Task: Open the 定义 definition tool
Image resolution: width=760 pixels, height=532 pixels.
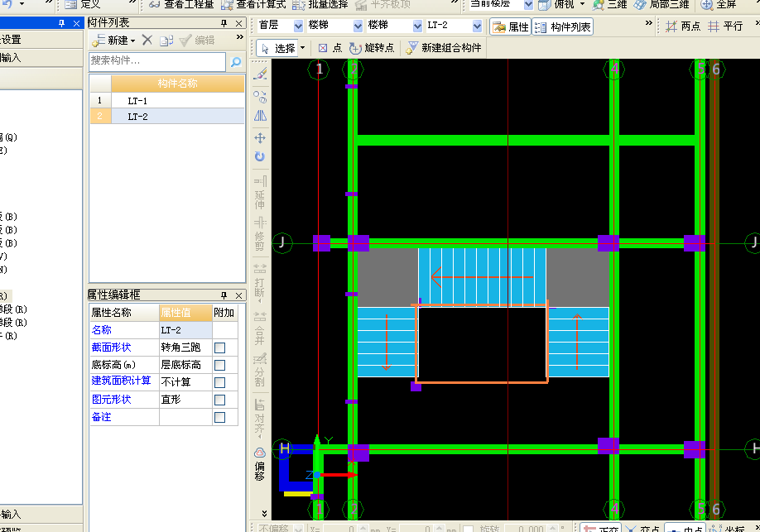Action: coord(82,4)
